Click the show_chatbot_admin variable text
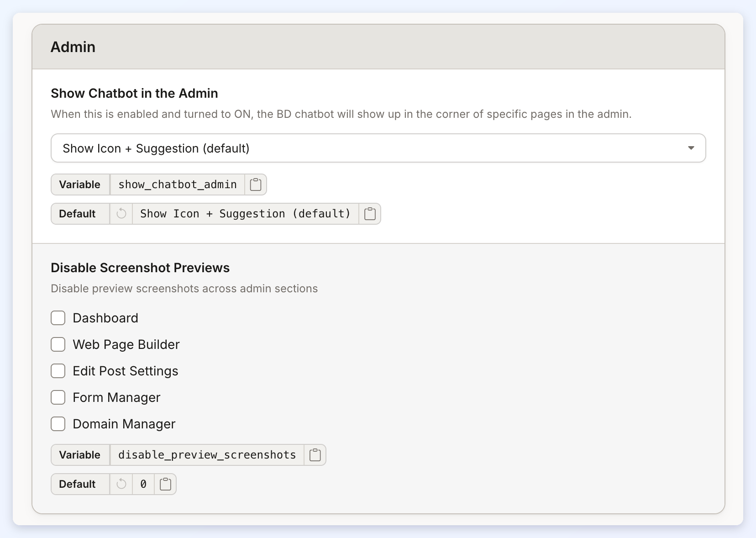 point(178,185)
